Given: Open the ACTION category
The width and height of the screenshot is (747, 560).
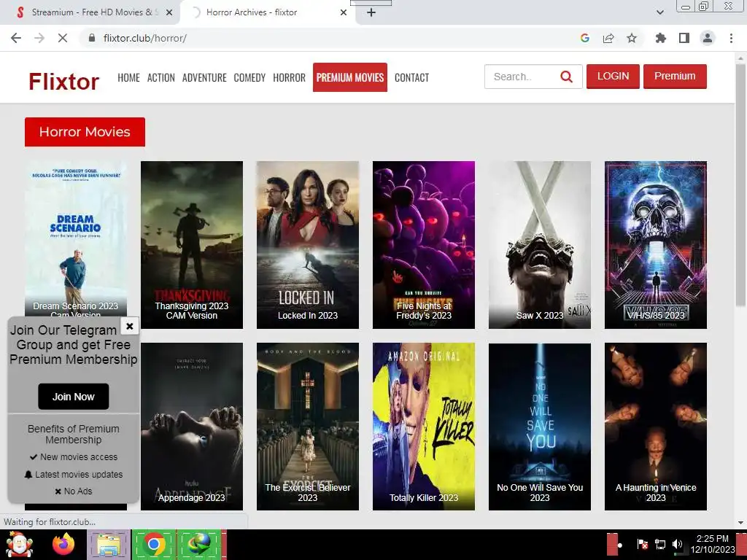Looking at the screenshot, I should click(161, 77).
